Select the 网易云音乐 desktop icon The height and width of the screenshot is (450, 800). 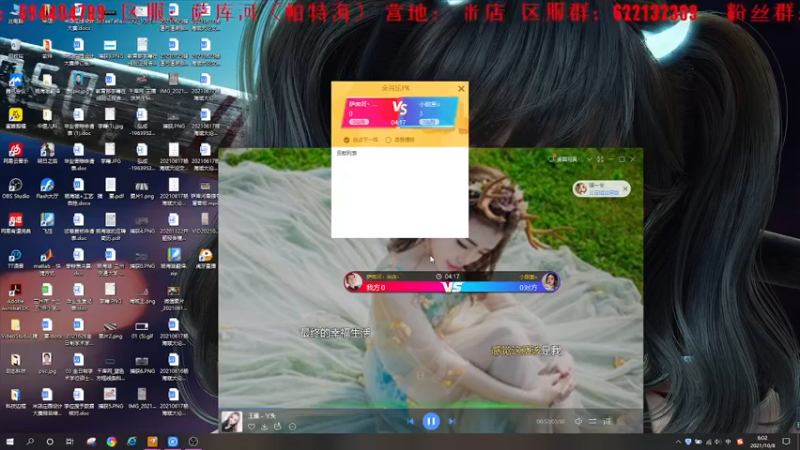click(x=15, y=154)
